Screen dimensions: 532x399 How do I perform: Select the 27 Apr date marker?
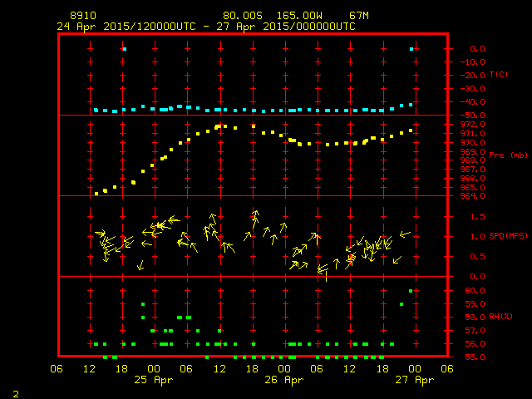pyautogui.click(x=415, y=380)
